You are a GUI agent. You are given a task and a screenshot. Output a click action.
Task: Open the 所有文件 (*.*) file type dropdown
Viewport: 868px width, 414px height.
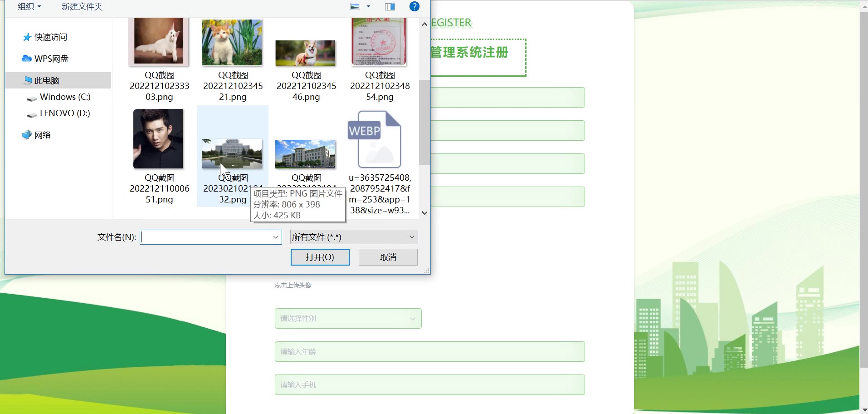click(354, 237)
